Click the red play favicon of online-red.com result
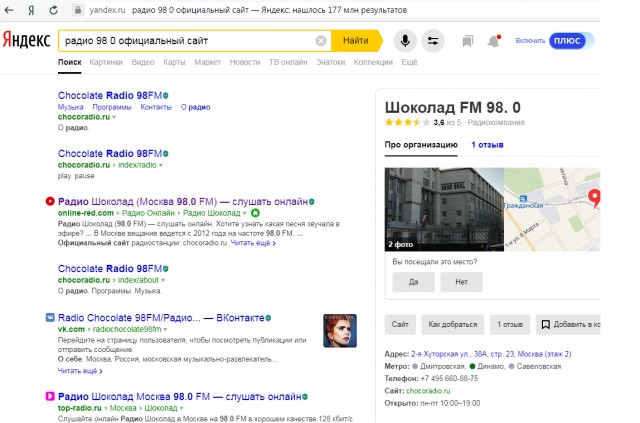The height and width of the screenshot is (423, 640). click(50, 201)
